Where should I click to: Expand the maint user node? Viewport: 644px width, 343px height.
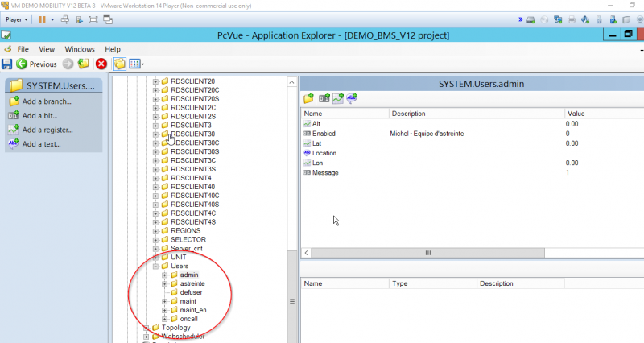coord(165,301)
